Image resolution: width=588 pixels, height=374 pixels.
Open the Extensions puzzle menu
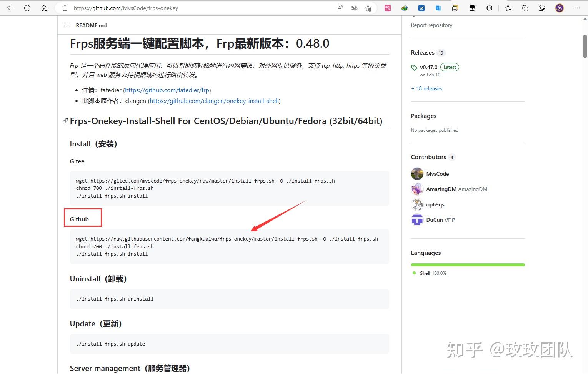pos(489,8)
